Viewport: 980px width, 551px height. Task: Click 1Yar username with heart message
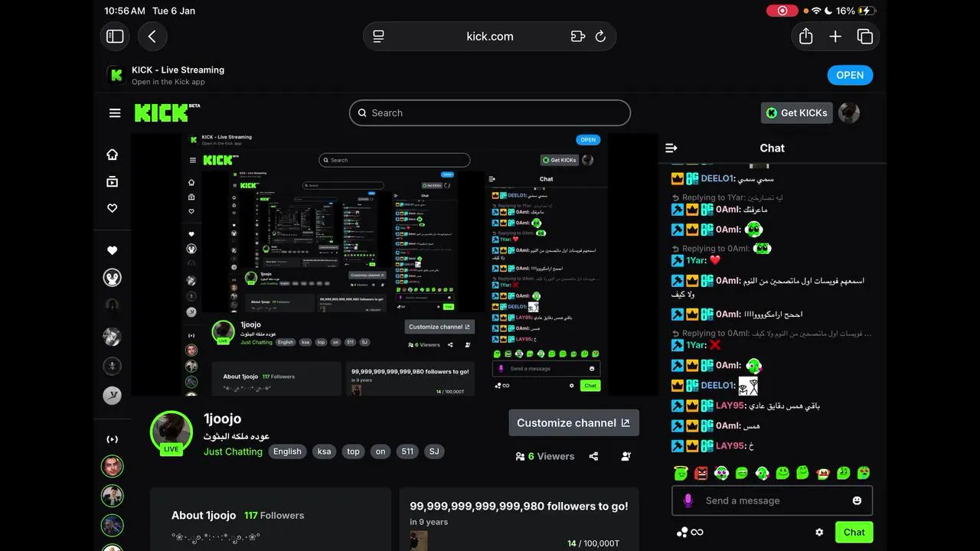click(x=695, y=260)
